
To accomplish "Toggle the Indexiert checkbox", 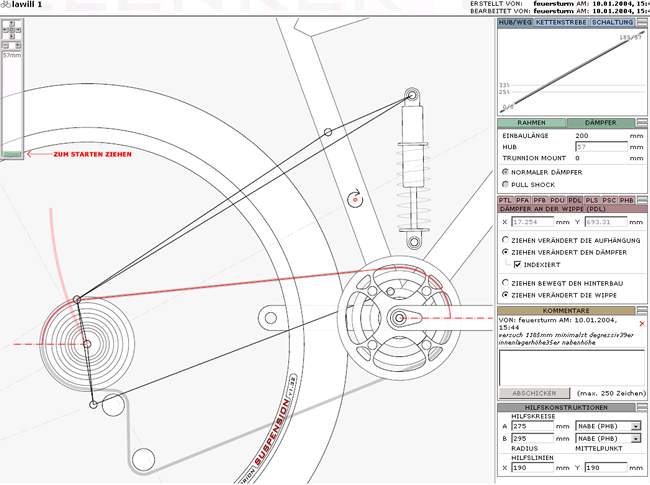I will pyautogui.click(x=517, y=265).
